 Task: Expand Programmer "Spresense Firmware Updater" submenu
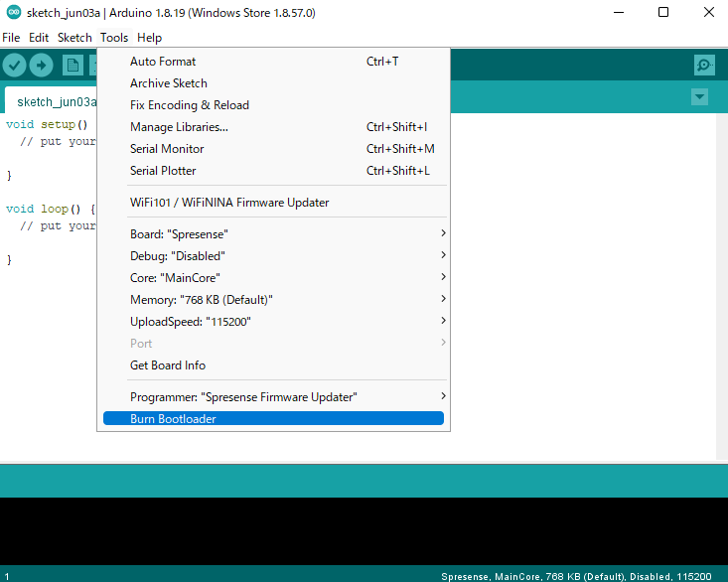click(273, 397)
